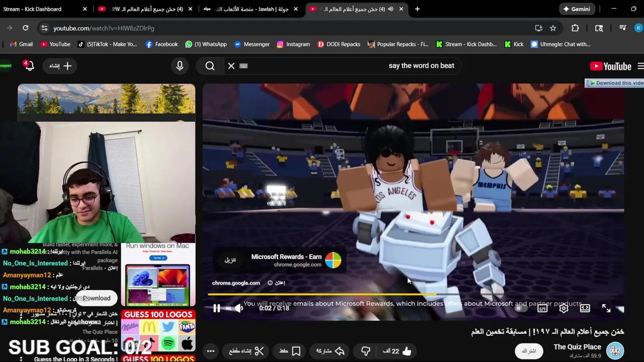The width and height of the screenshot is (644, 362).
Task: Open YouTube bookmark in bookmarks bar
Action: pos(55,44)
